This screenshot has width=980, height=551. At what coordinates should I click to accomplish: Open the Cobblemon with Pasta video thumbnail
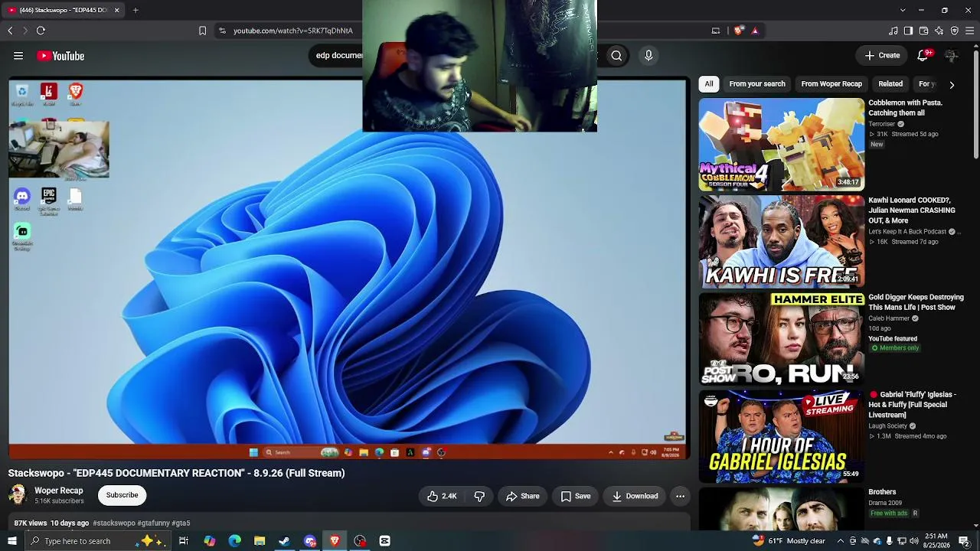click(x=781, y=145)
